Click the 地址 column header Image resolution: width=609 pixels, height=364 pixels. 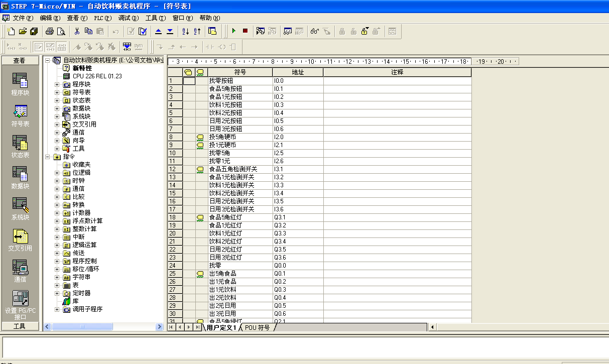click(298, 72)
